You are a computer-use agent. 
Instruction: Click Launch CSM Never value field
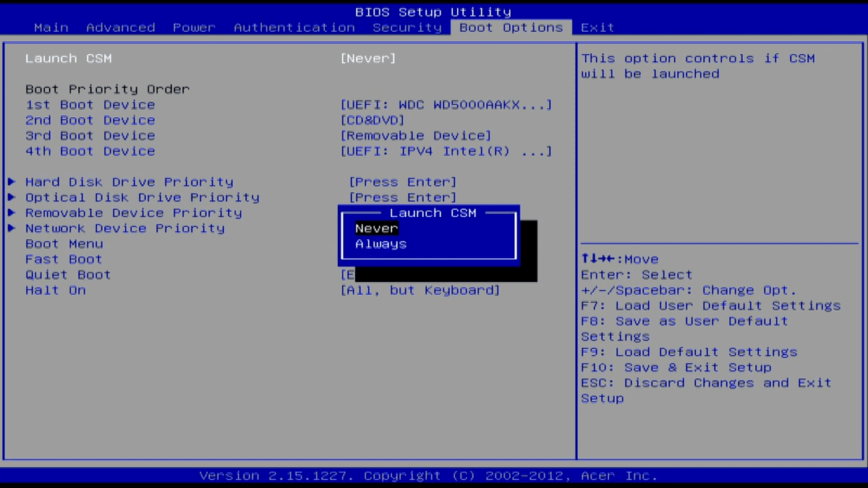pyautogui.click(x=368, y=59)
